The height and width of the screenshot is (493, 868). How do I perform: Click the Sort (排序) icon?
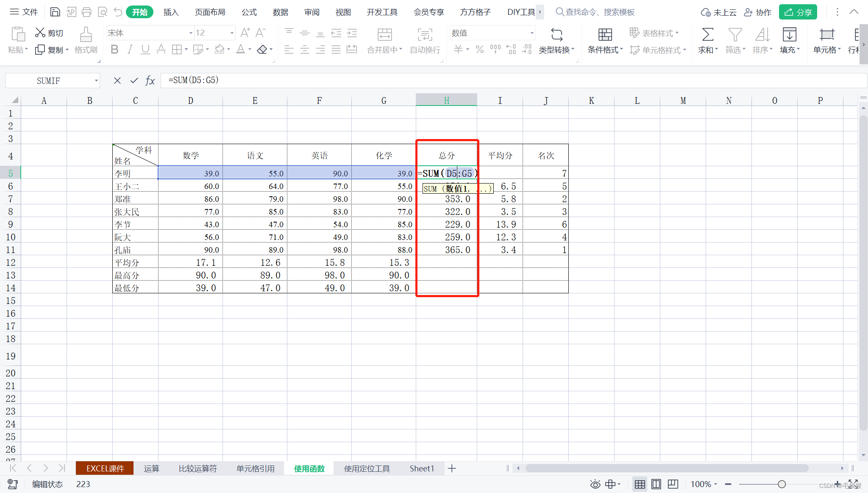[x=762, y=34]
